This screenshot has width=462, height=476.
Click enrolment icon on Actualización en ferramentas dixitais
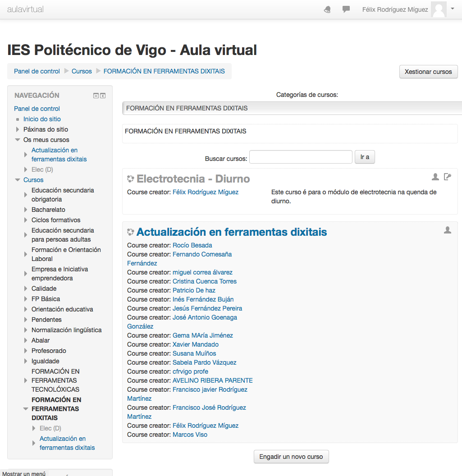pyautogui.click(x=447, y=230)
